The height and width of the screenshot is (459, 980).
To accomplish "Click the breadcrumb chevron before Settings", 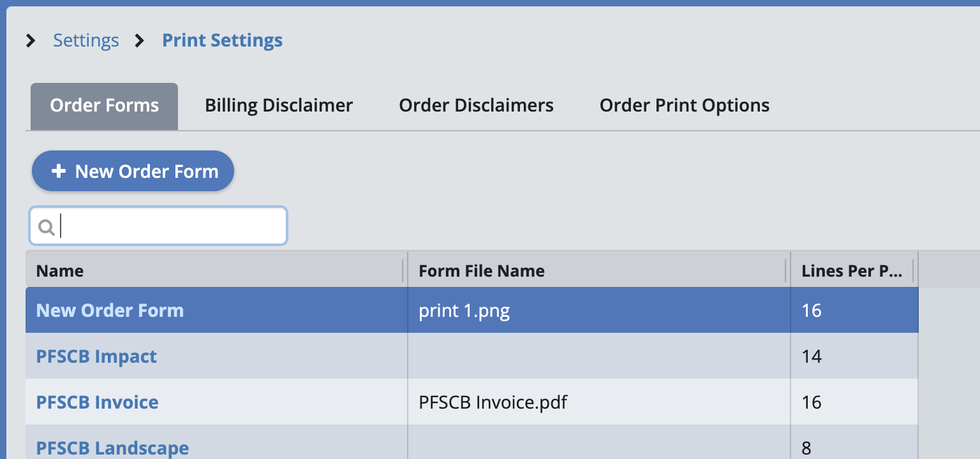I will [x=31, y=41].
